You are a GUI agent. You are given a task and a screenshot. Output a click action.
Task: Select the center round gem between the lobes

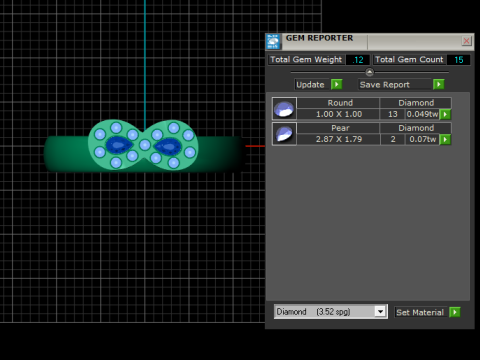145,145
